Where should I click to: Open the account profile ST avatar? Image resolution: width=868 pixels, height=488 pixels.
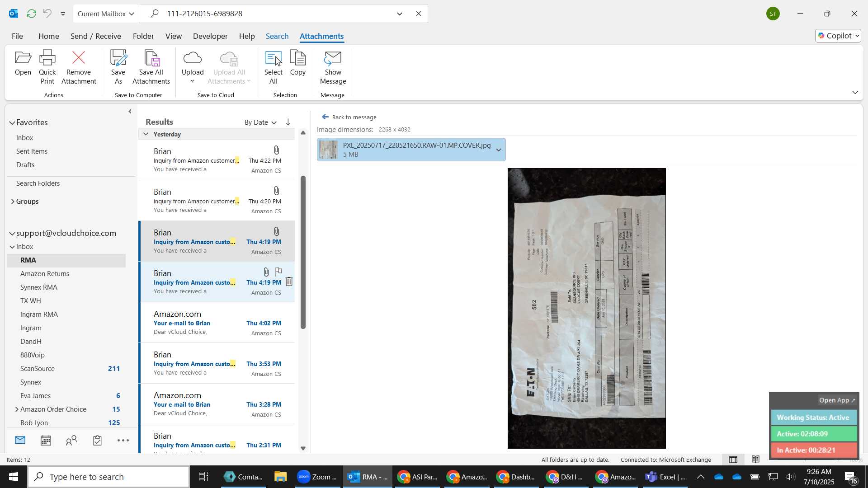(x=773, y=14)
